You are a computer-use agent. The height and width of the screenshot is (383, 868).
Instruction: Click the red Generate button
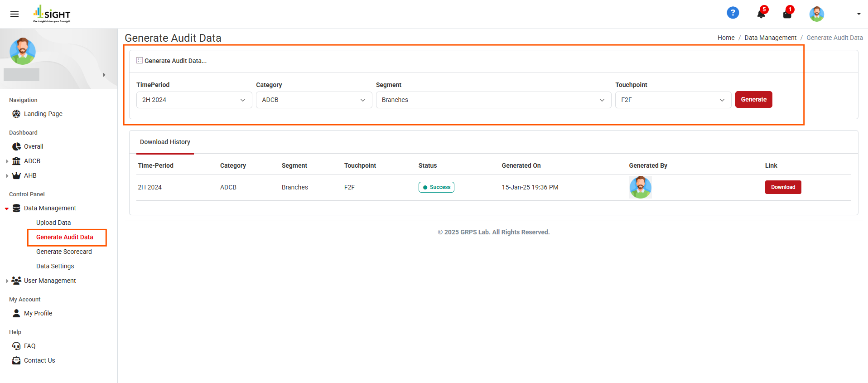(753, 99)
